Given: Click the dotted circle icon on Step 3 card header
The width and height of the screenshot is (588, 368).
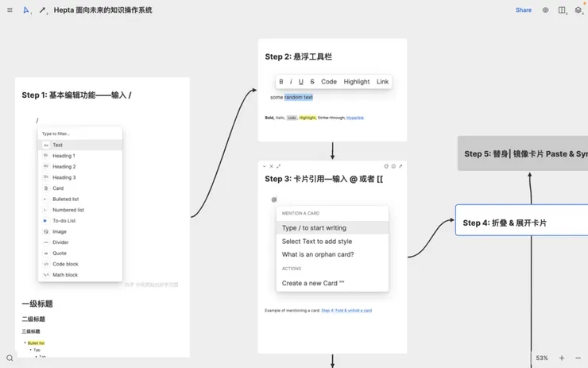Looking at the screenshot, I should 393,166.
